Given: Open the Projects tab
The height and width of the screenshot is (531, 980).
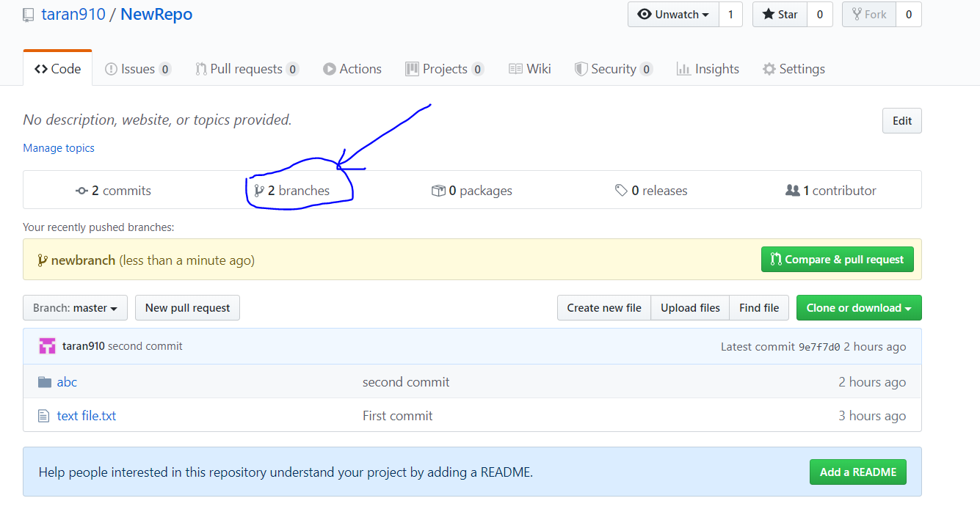Looking at the screenshot, I should (444, 69).
